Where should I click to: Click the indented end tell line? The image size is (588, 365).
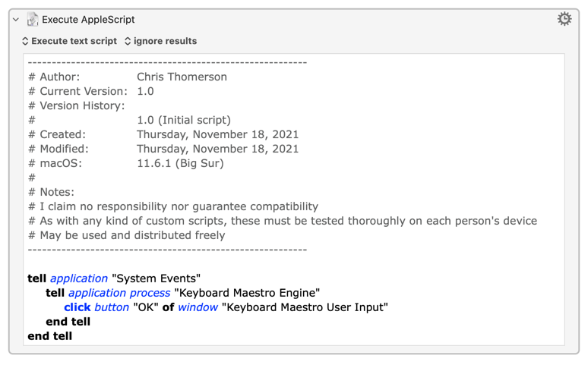pyautogui.click(x=68, y=322)
